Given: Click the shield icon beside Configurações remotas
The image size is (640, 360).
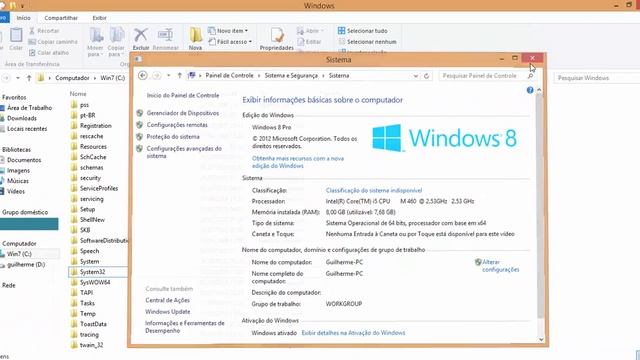Looking at the screenshot, I should tap(140, 125).
